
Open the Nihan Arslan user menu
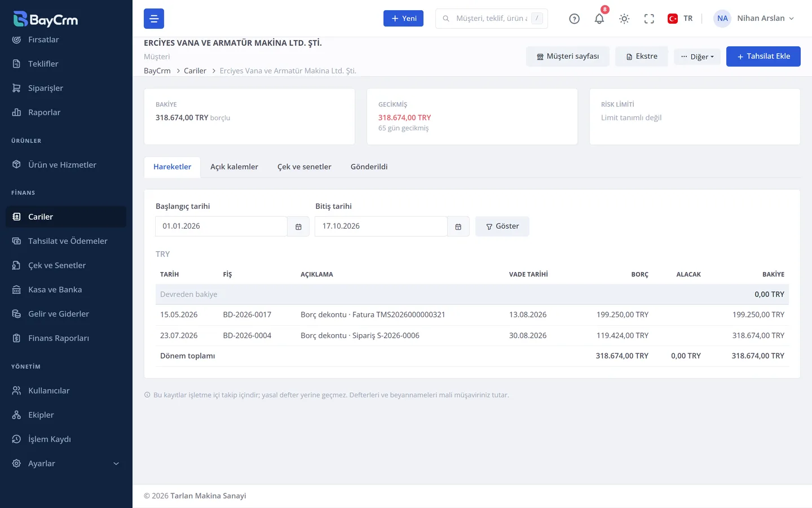pos(754,19)
